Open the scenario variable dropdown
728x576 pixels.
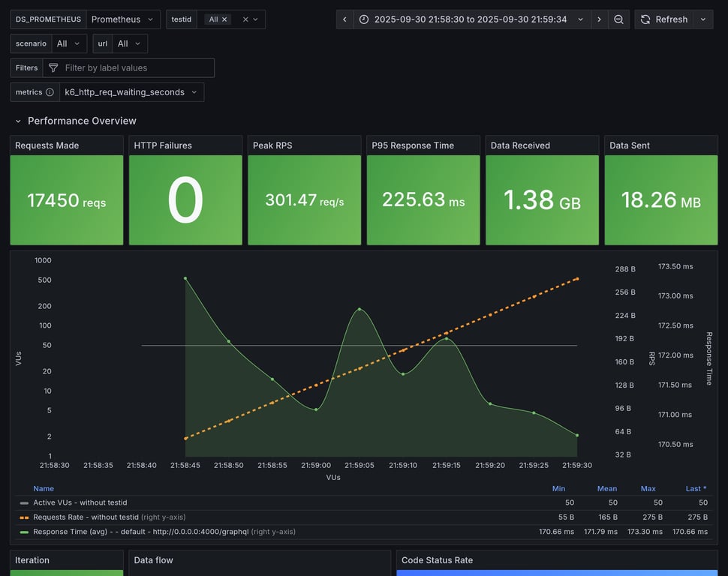click(68, 43)
